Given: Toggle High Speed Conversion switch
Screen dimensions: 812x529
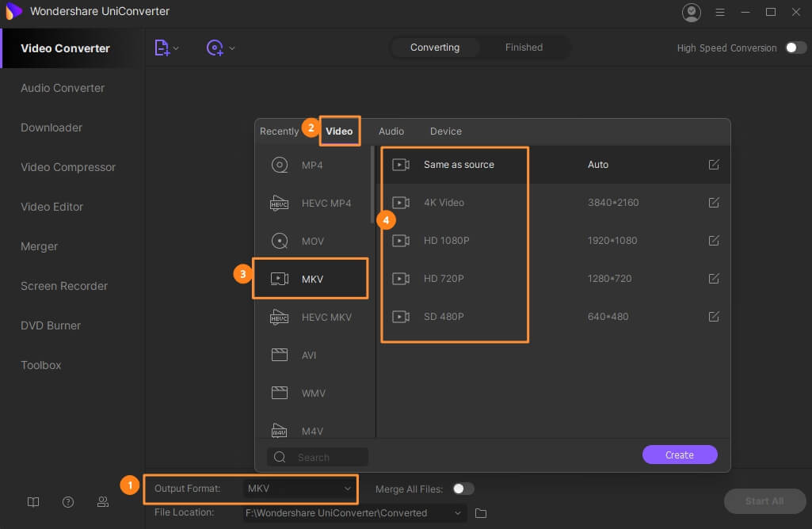Looking at the screenshot, I should click(795, 48).
